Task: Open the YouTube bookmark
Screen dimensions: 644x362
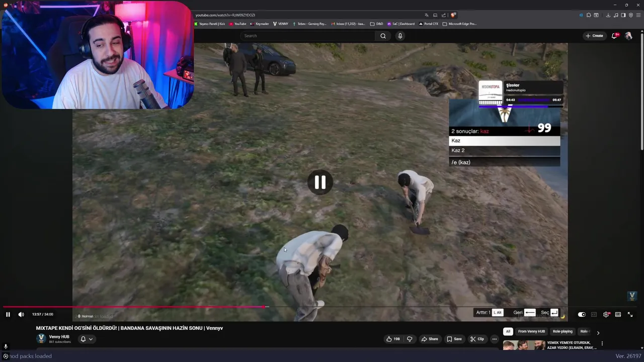Action: (x=238, y=24)
